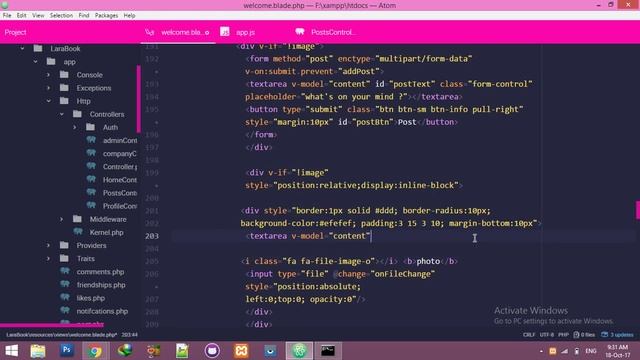The image size is (640, 360).
Task: Open the Windows Start button
Action: tap(11, 351)
